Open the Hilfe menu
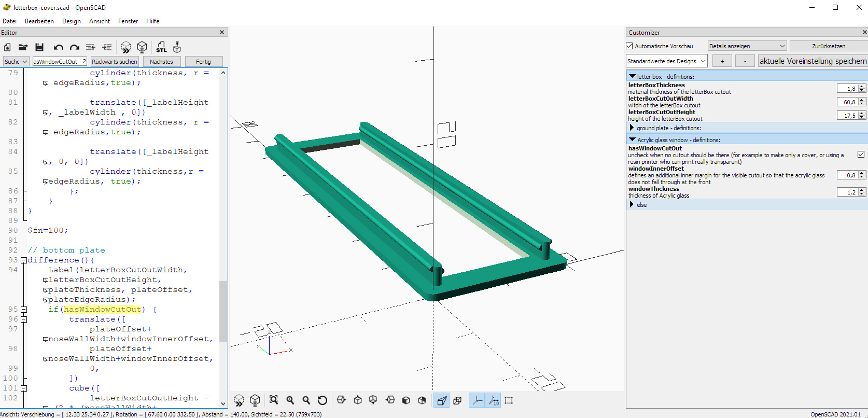This screenshot has width=868, height=418. click(152, 21)
